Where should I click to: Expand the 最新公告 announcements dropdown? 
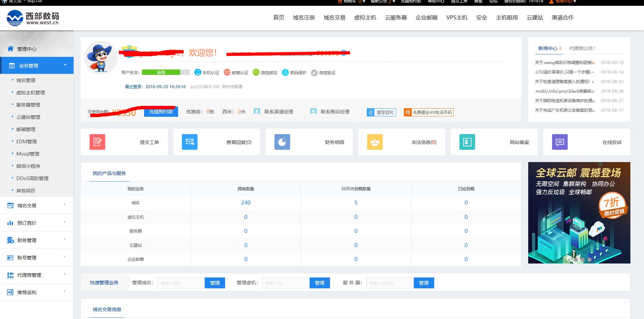[x=381, y=2]
